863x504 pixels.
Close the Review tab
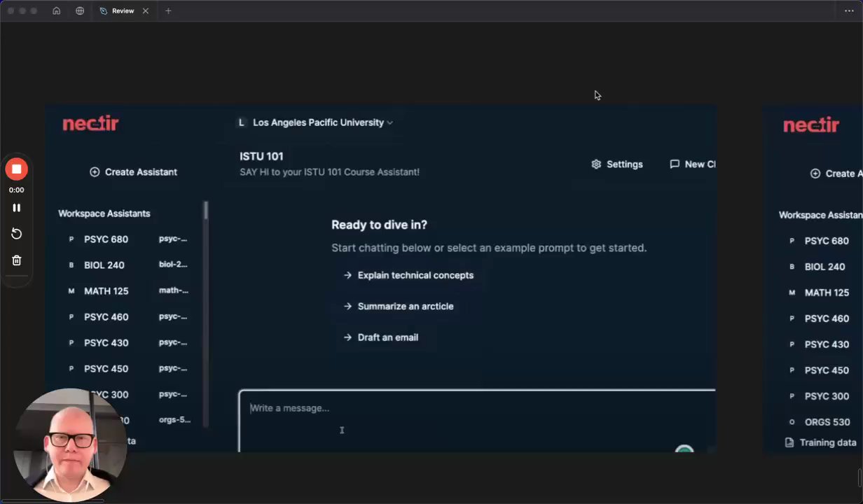[146, 11]
